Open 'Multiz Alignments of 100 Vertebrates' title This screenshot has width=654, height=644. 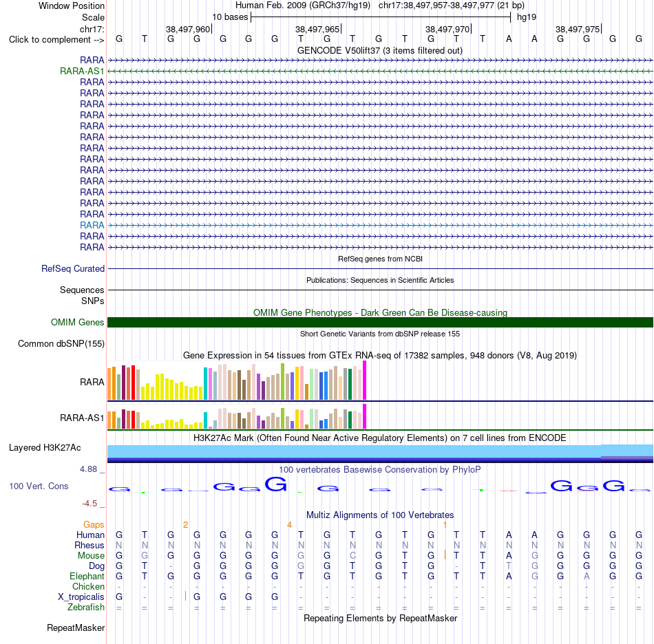point(380,515)
